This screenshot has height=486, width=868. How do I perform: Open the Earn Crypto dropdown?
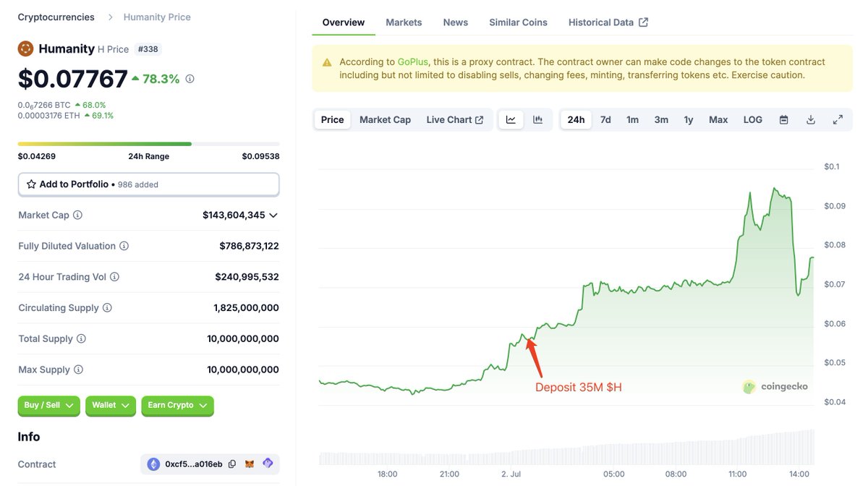click(x=177, y=406)
